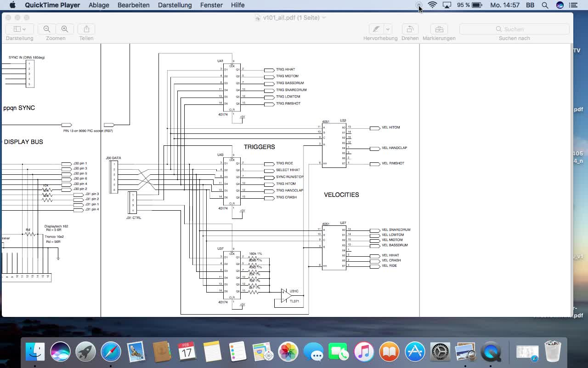Open Notification Center list icon
This screenshot has height=368, width=588.
tap(573, 5)
